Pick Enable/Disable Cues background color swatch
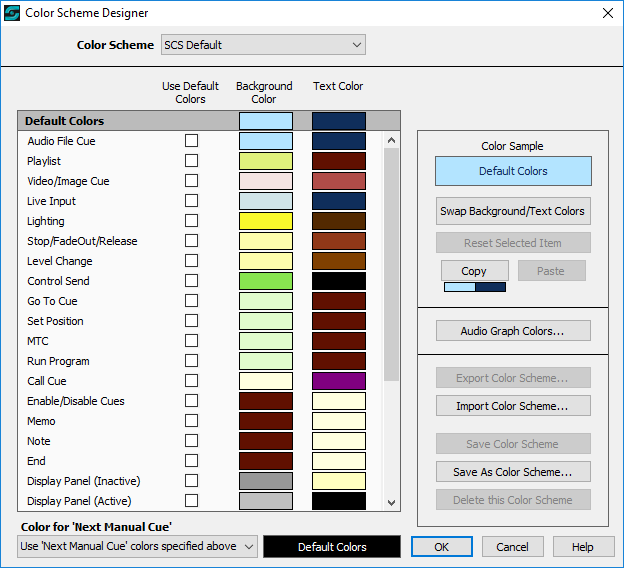 (266, 401)
